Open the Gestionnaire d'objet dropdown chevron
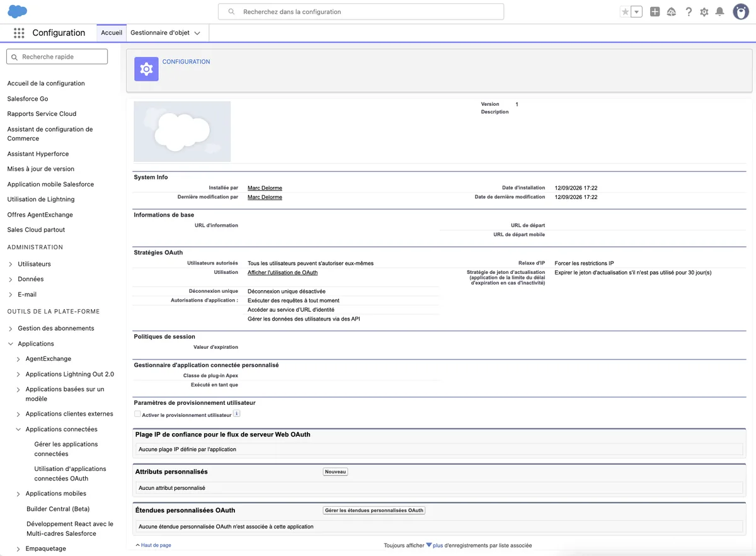The image size is (756, 556). [x=197, y=33]
